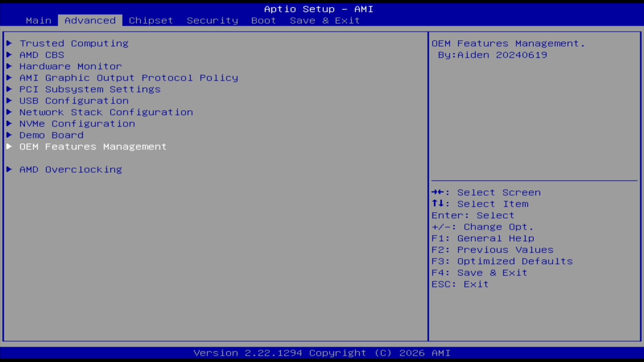Open AMD Overclocking submenu
This screenshot has height=362, width=644.
click(x=71, y=170)
